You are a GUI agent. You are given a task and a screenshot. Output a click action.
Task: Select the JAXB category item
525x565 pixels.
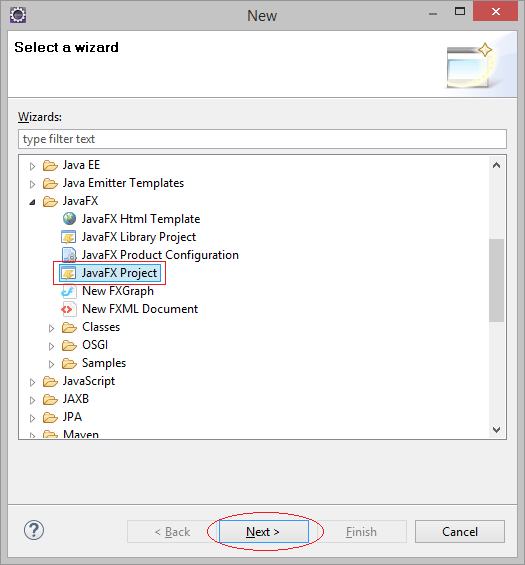pos(76,399)
